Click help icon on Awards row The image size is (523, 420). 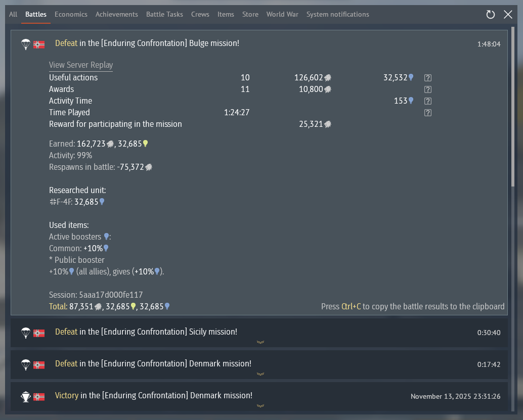click(x=427, y=89)
